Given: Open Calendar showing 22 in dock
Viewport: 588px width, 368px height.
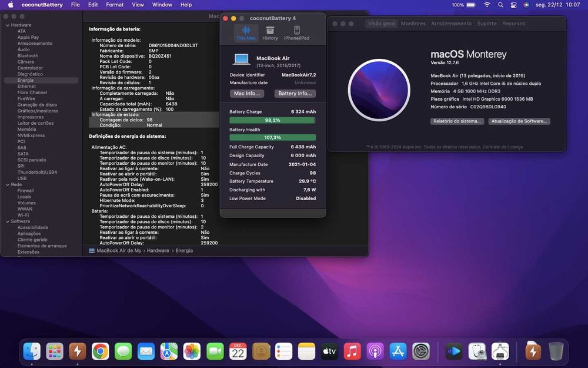Looking at the screenshot, I should point(238,352).
